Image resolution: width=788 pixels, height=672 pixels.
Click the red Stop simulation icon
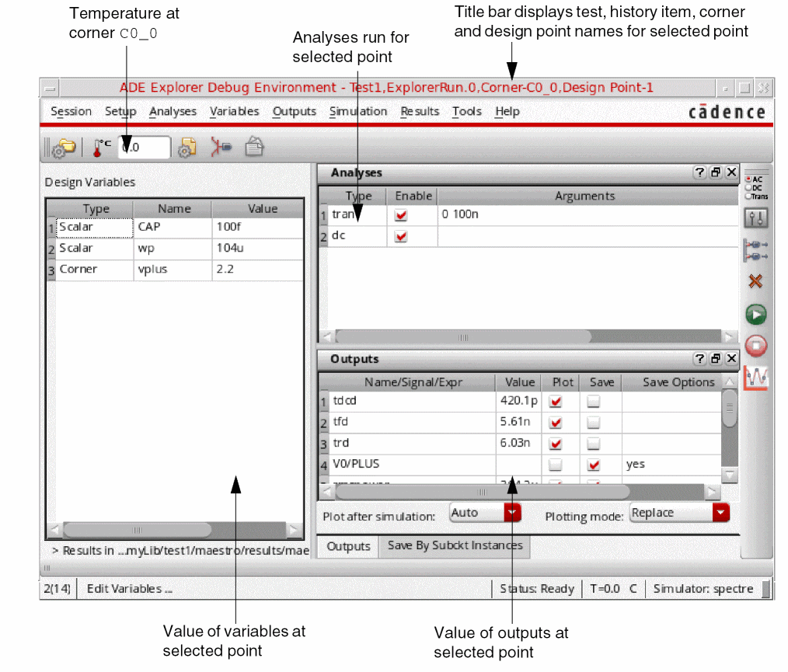tap(756, 346)
